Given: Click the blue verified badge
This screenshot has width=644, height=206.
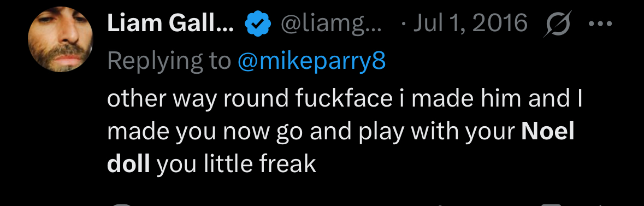Looking at the screenshot, I should tap(258, 24).
